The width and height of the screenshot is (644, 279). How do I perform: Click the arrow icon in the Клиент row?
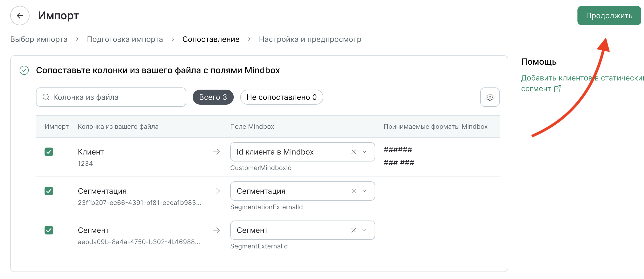[216, 152]
